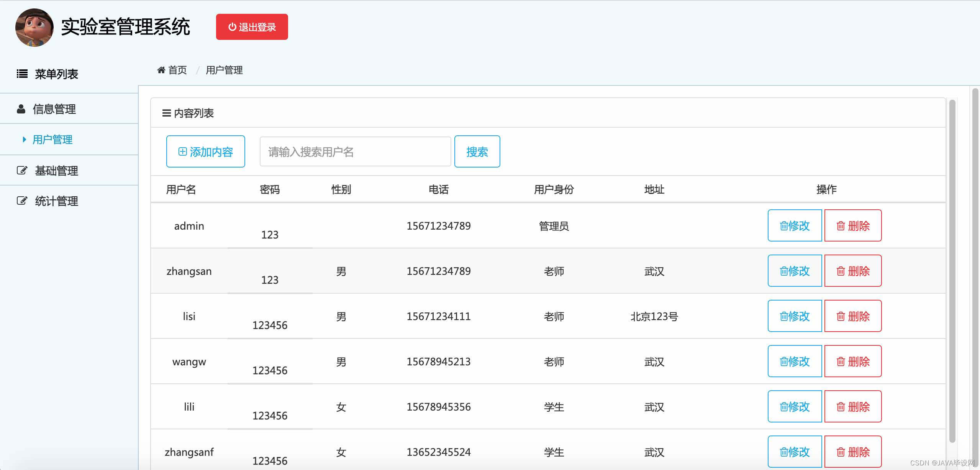Open the 首页 breadcrumb link

(177, 70)
